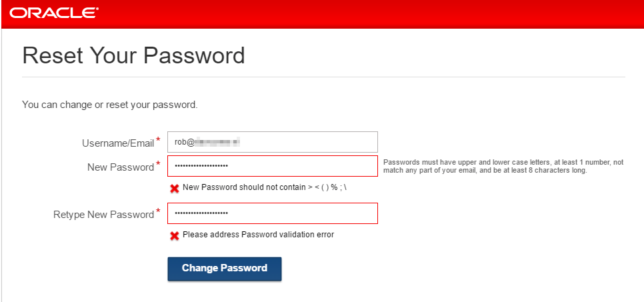644x302 pixels.
Task: Click the Username/Email label
Action: point(118,143)
